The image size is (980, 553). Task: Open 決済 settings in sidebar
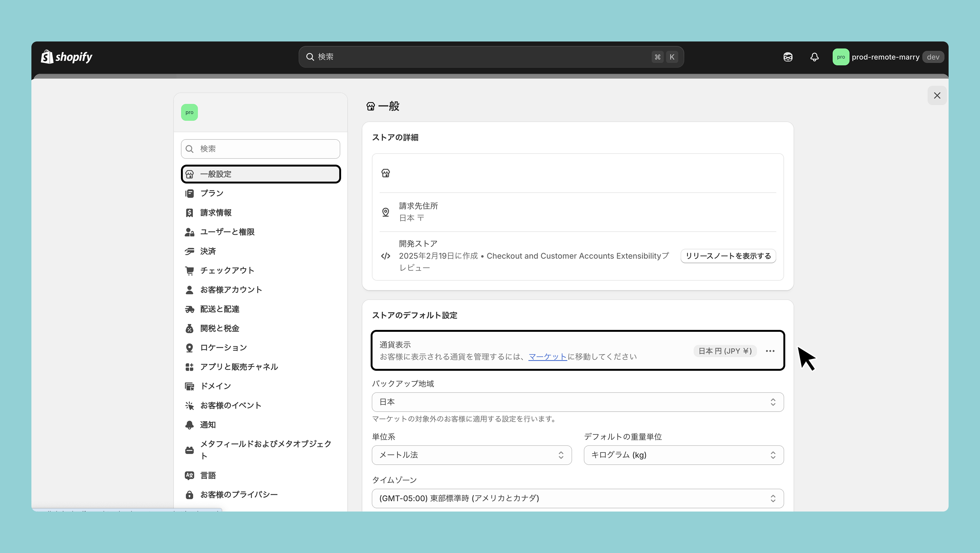pos(208,251)
